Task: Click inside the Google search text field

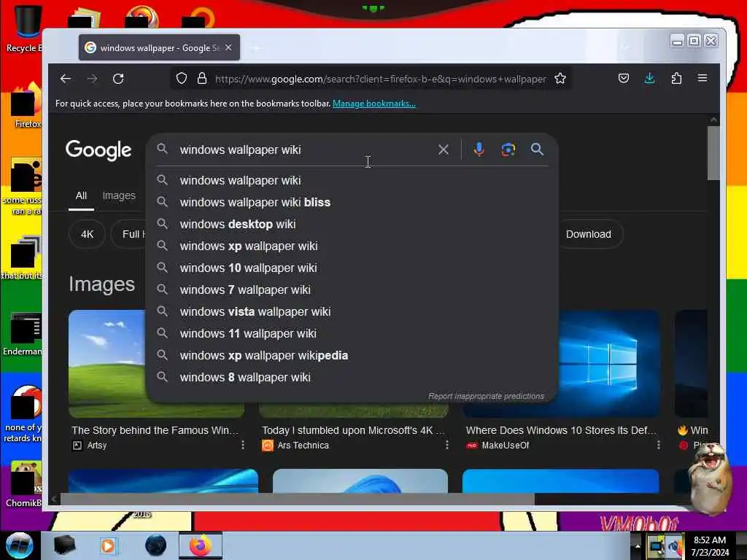Action: point(305,149)
